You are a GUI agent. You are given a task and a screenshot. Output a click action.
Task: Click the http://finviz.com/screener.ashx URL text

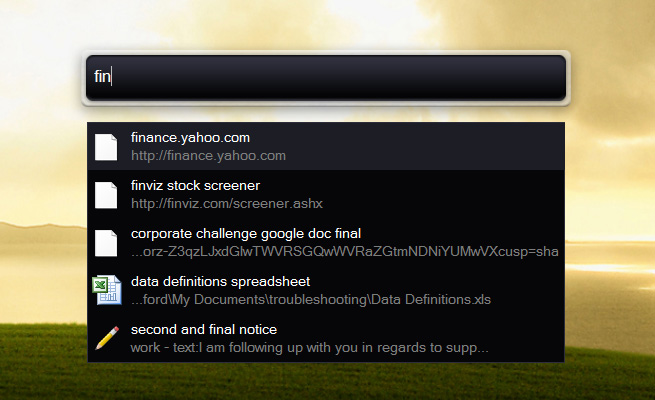[x=227, y=204]
